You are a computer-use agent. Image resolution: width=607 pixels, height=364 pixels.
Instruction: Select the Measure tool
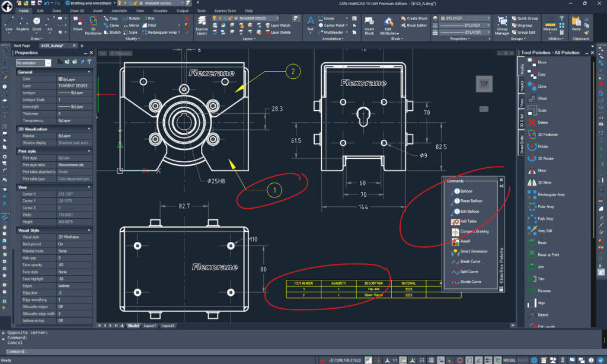tap(550, 24)
